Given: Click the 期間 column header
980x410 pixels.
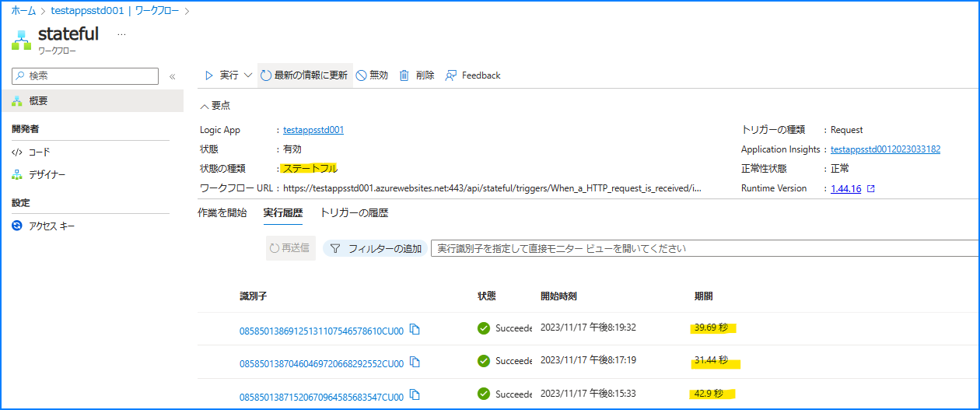Looking at the screenshot, I should click(x=703, y=296).
